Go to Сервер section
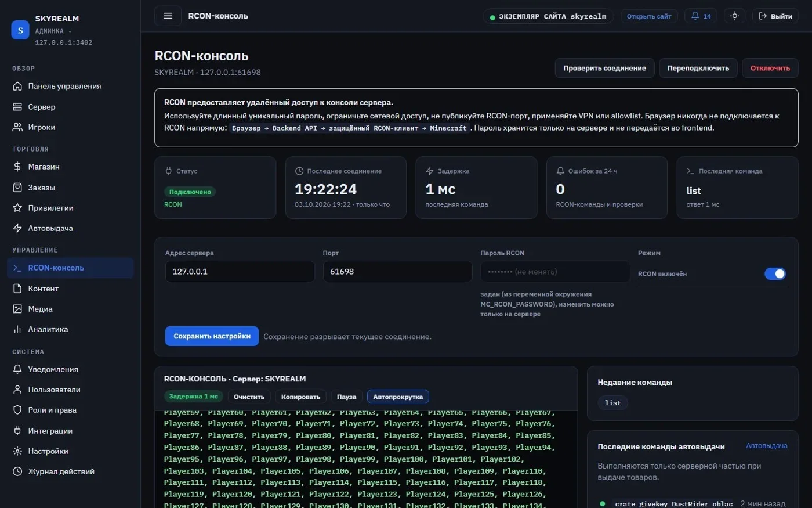 pyautogui.click(x=70, y=107)
